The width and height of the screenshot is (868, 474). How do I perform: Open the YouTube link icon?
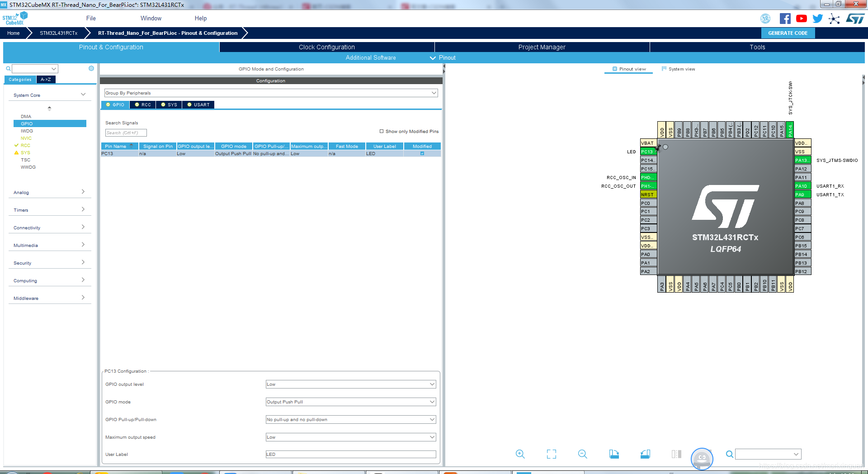point(802,19)
